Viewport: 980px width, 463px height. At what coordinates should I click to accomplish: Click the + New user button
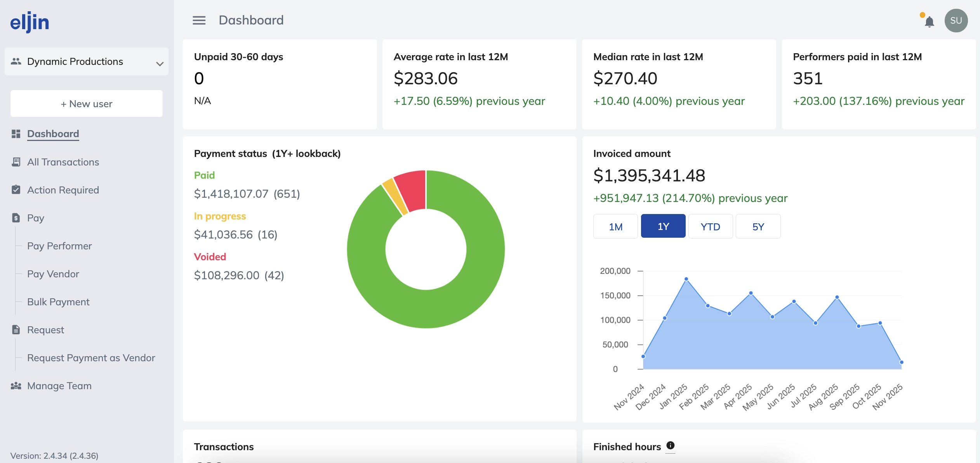(x=86, y=104)
